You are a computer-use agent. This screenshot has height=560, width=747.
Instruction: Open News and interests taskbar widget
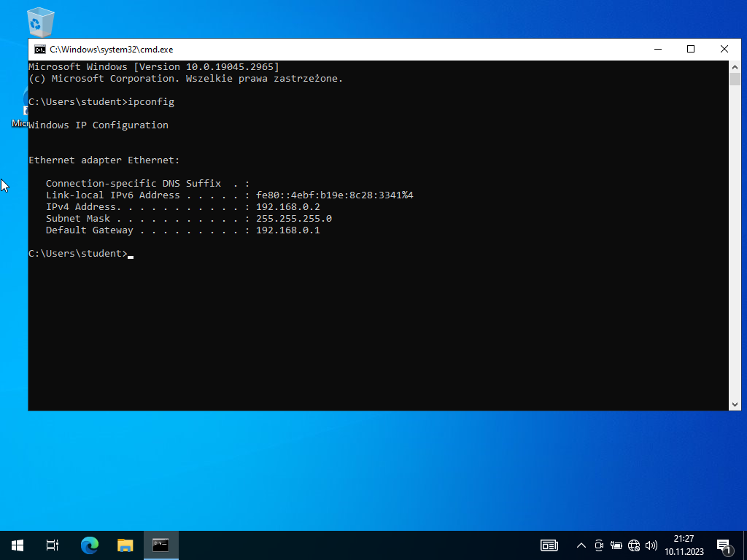(x=549, y=545)
